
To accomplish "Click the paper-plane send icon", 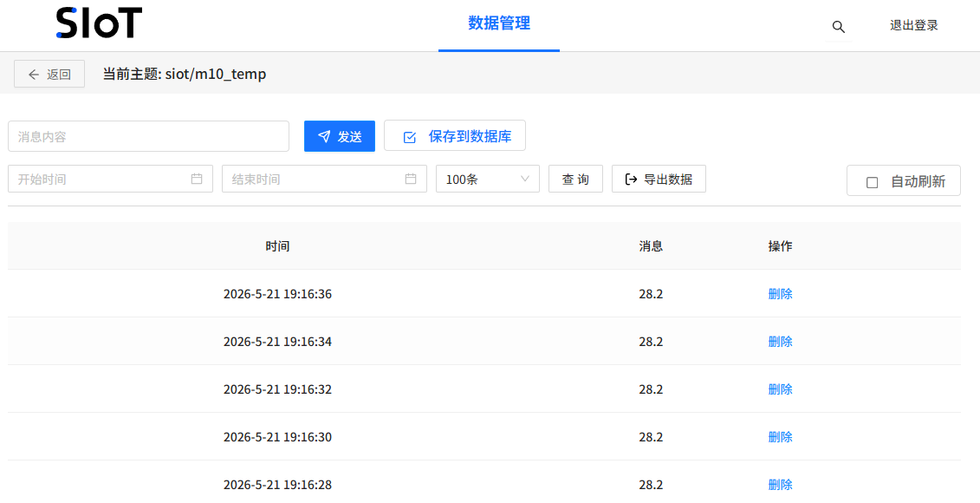I will point(324,136).
